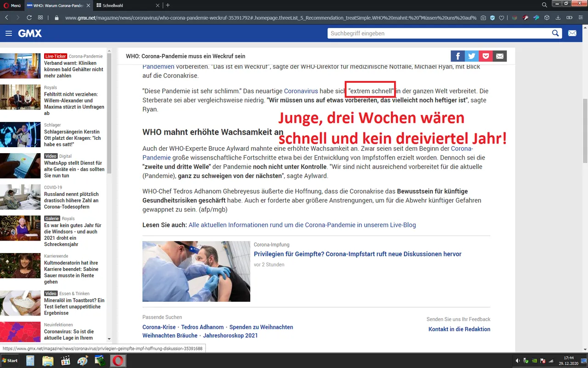Open the paint palette taskbar icon
The width and height of the screenshot is (588, 368).
tap(83, 361)
